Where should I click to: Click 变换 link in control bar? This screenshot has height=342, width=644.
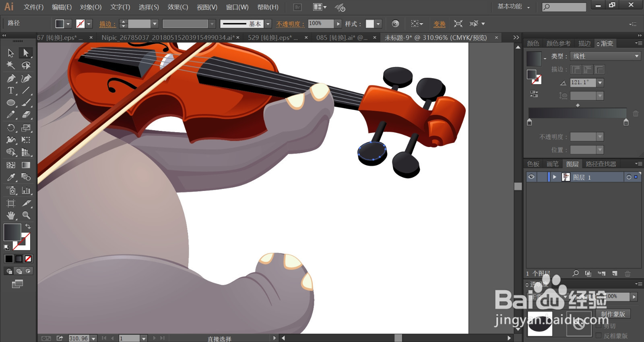439,24
